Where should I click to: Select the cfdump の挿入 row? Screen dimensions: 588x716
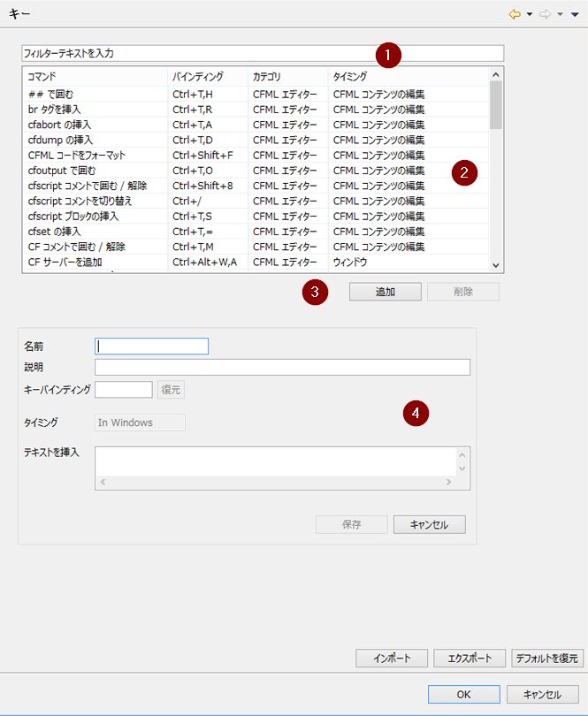tap(256, 140)
